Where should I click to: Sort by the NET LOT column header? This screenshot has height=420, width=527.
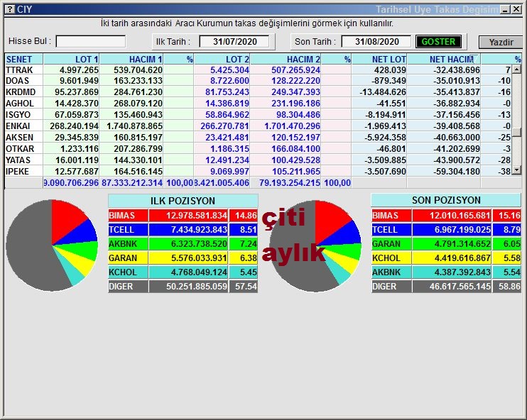pos(379,60)
